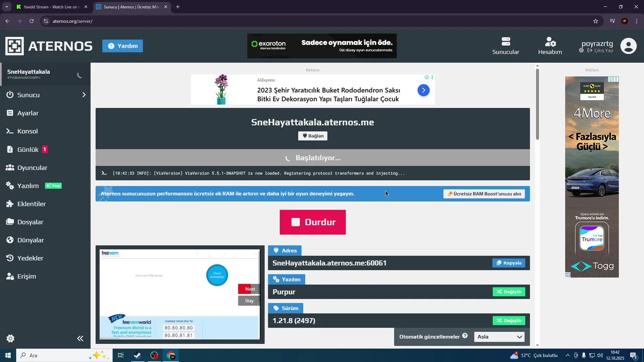
Task: Click Togg Trumore side advertisement
Action: (x=592, y=176)
